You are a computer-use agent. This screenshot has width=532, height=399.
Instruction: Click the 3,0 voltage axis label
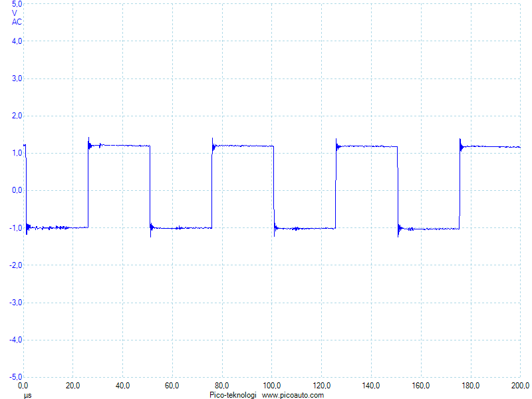(17, 78)
